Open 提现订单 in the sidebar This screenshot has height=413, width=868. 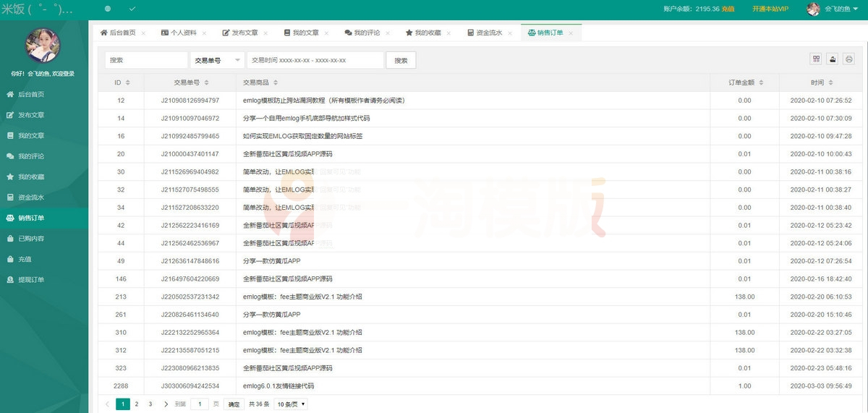pos(30,279)
